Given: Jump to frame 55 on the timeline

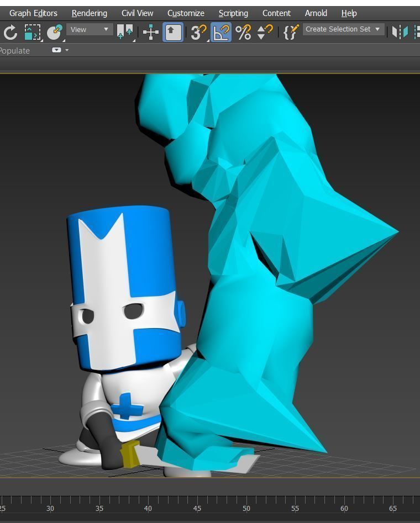Looking at the screenshot, I should coord(295,508).
